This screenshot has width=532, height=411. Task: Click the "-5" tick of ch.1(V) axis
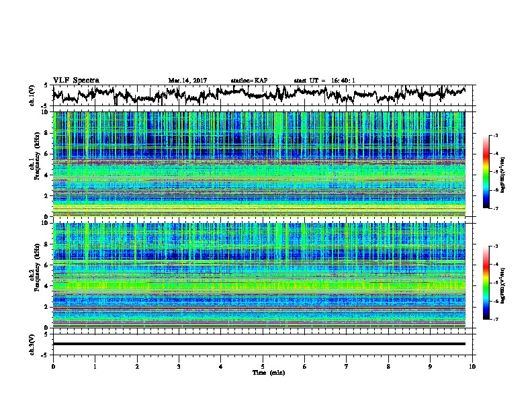click(x=46, y=106)
